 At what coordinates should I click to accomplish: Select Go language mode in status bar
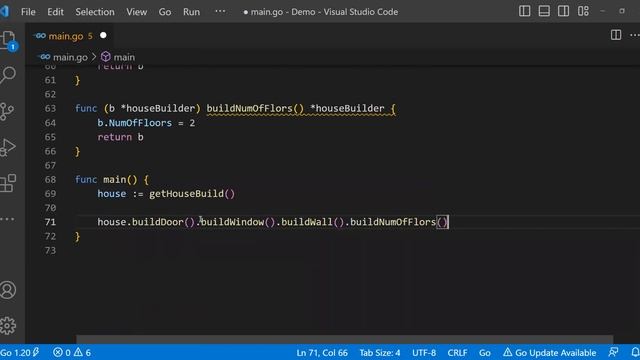coord(484,352)
